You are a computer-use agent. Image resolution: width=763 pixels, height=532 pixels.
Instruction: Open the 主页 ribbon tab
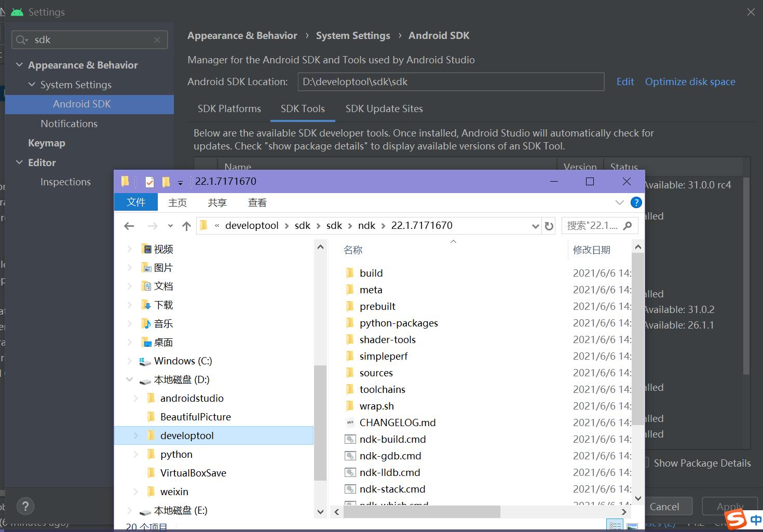click(178, 202)
